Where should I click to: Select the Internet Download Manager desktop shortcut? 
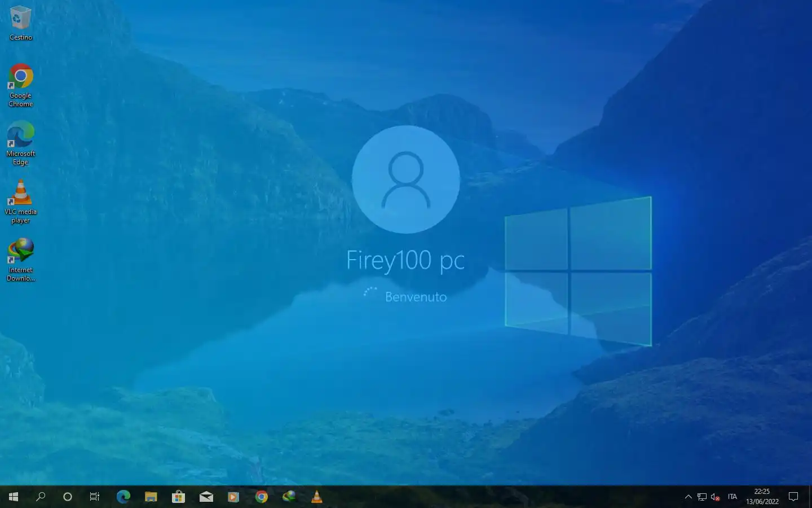tap(20, 260)
